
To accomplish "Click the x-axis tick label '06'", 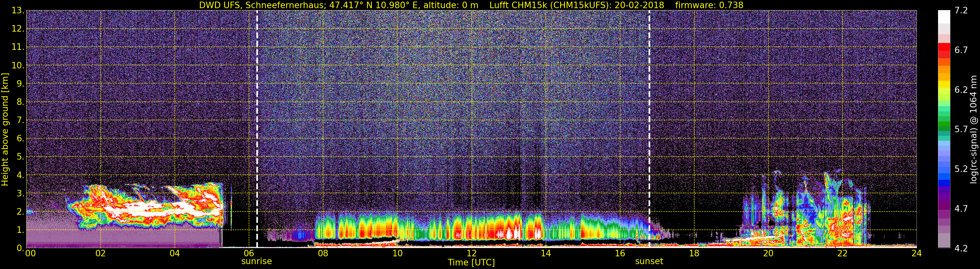I will [249, 253].
